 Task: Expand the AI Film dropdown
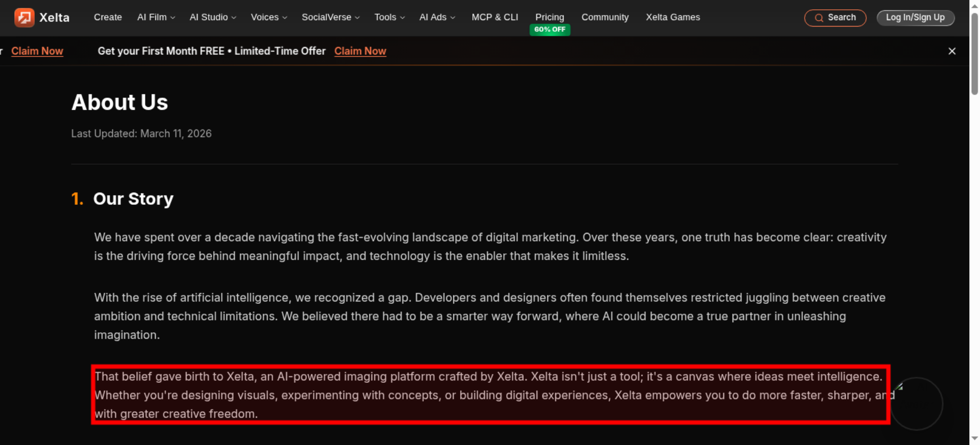click(156, 17)
